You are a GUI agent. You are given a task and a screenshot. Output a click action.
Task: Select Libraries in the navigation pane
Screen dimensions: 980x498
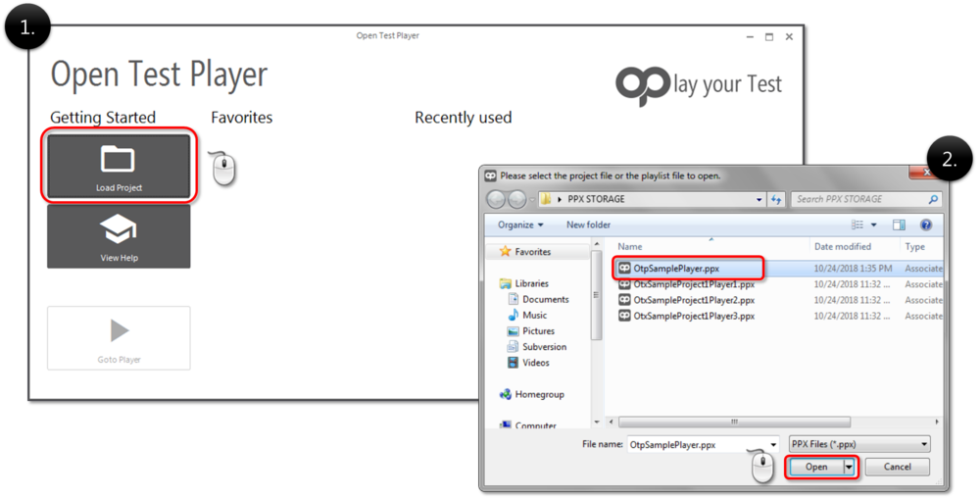pos(531,283)
